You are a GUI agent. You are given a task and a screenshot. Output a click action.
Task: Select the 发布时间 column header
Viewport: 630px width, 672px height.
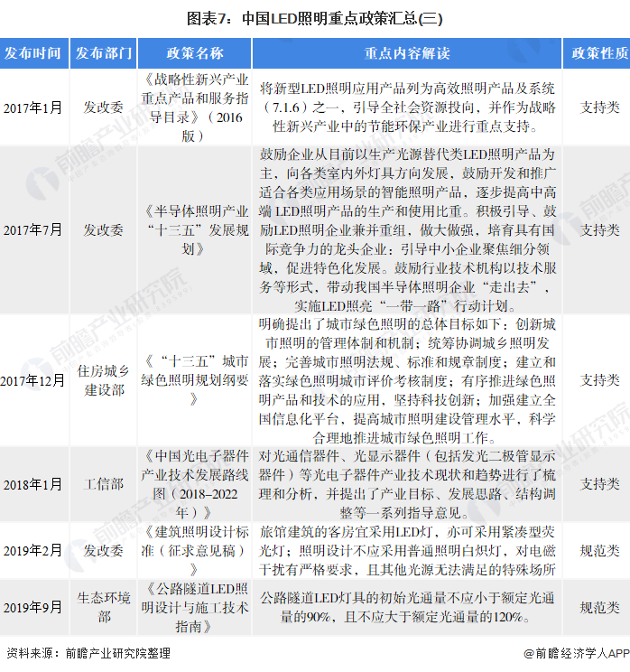click(x=33, y=53)
